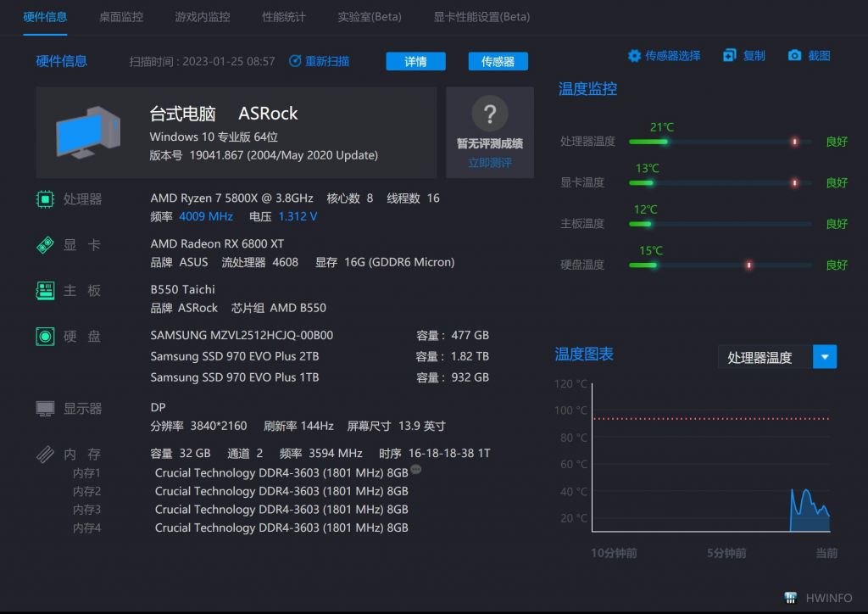868x614 pixels.
Task: Select the Samsung SSD 970 EVO Plus 2TB row
Action: (x=320, y=356)
